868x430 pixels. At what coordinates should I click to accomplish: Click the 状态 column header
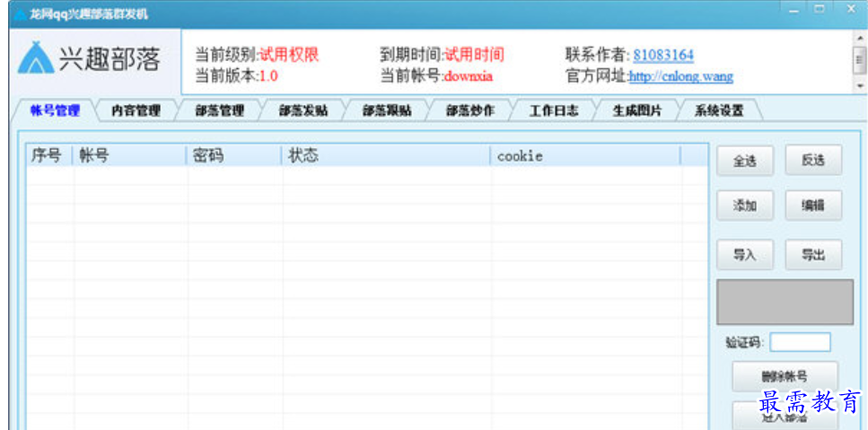tap(386, 155)
